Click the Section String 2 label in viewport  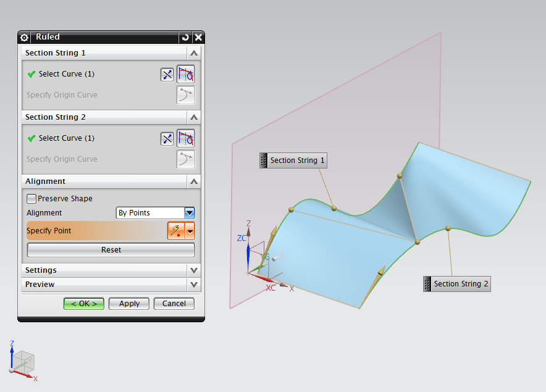[x=461, y=284]
